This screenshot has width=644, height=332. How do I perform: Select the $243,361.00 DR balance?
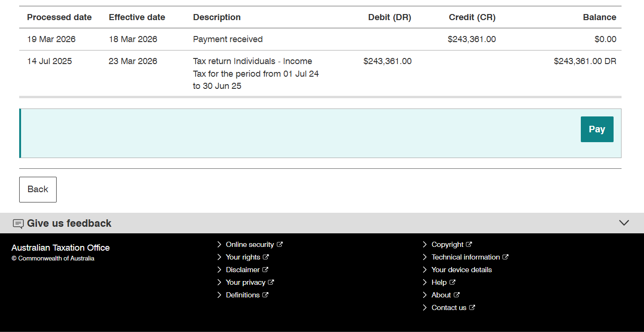585,61
